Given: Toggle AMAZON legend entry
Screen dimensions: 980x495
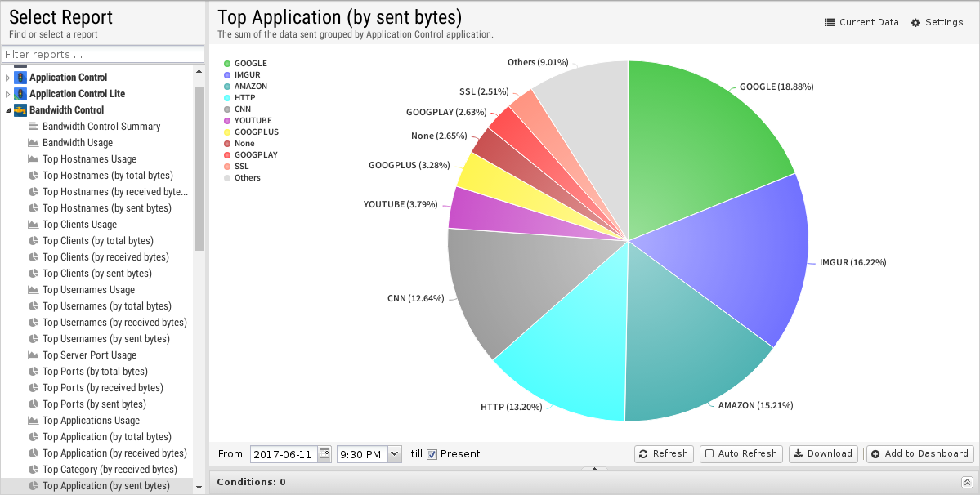Looking at the screenshot, I should coord(246,86).
